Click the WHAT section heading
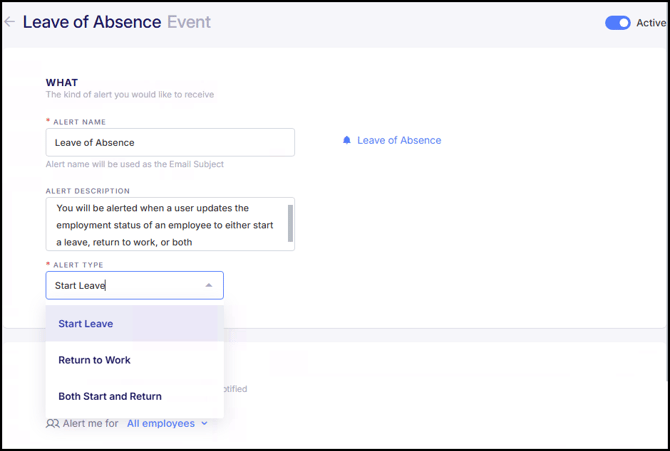The image size is (670, 451). (62, 83)
